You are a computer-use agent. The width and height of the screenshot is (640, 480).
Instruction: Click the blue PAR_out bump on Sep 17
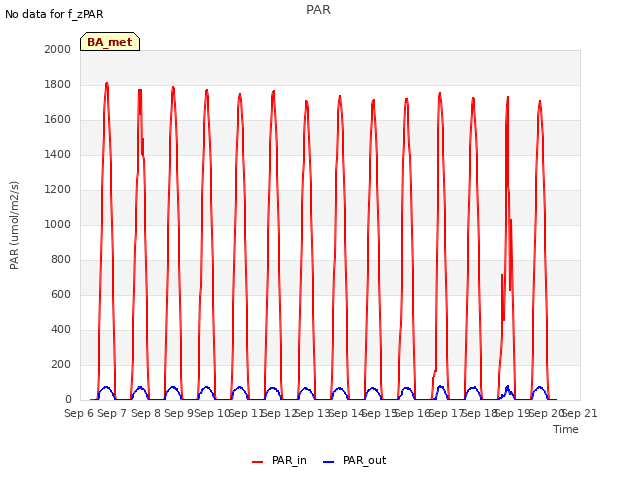(441, 388)
